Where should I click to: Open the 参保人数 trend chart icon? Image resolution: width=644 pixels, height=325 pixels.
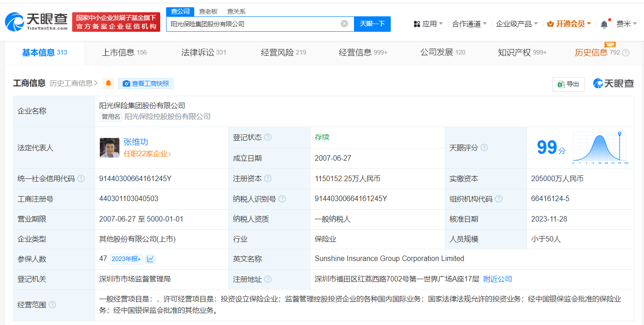coord(150,259)
